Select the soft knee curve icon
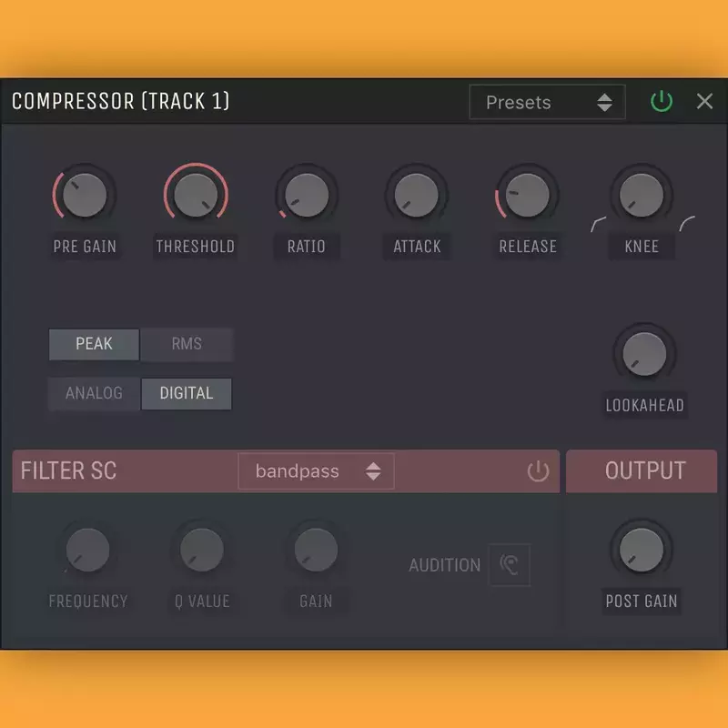728x728 pixels. (x=687, y=223)
